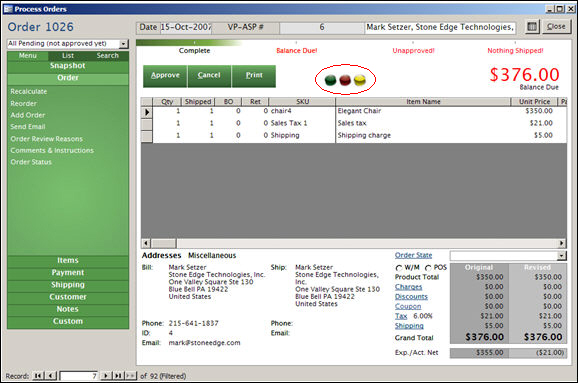The image size is (578, 383).
Task: Select the W/M radio button
Action: [399, 268]
